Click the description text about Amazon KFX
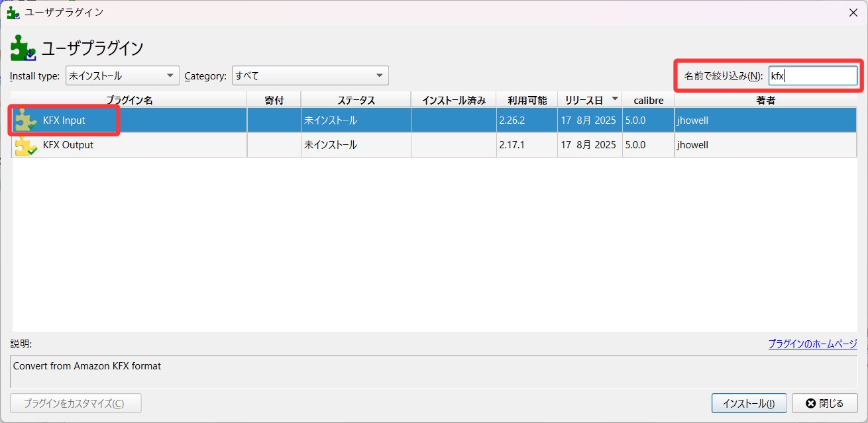This screenshot has height=423, width=868. [x=87, y=366]
